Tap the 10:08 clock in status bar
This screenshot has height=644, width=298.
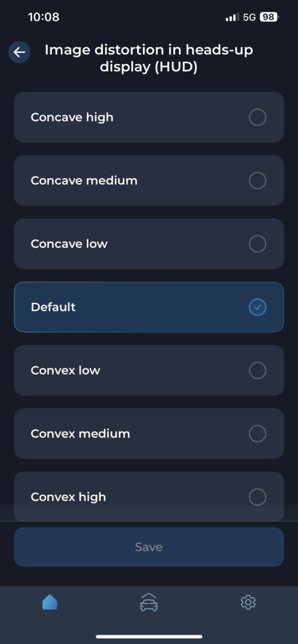coord(43,17)
